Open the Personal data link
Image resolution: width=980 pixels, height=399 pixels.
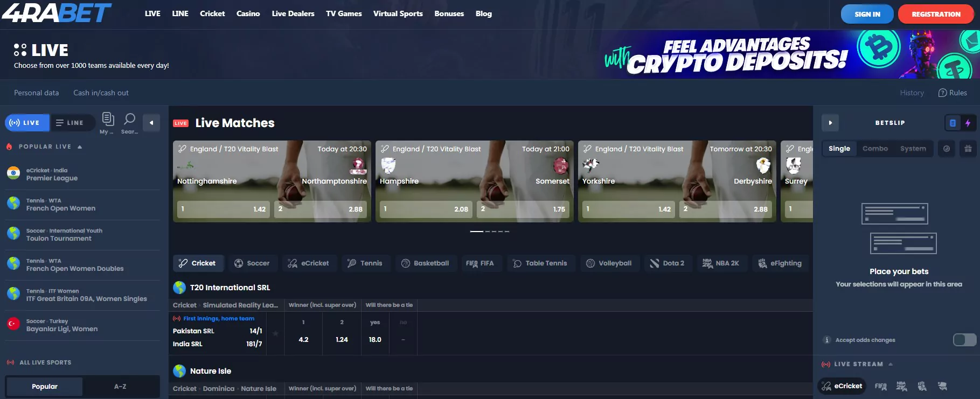36,93
